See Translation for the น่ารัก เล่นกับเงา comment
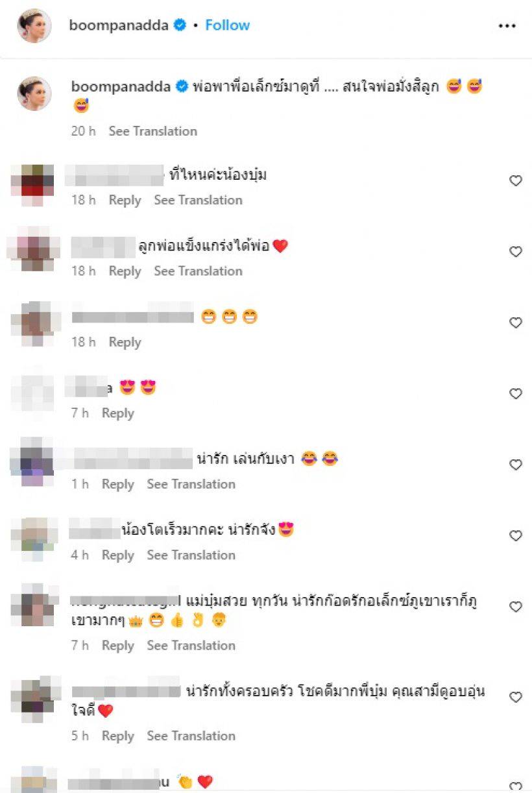 click(191, 484)
